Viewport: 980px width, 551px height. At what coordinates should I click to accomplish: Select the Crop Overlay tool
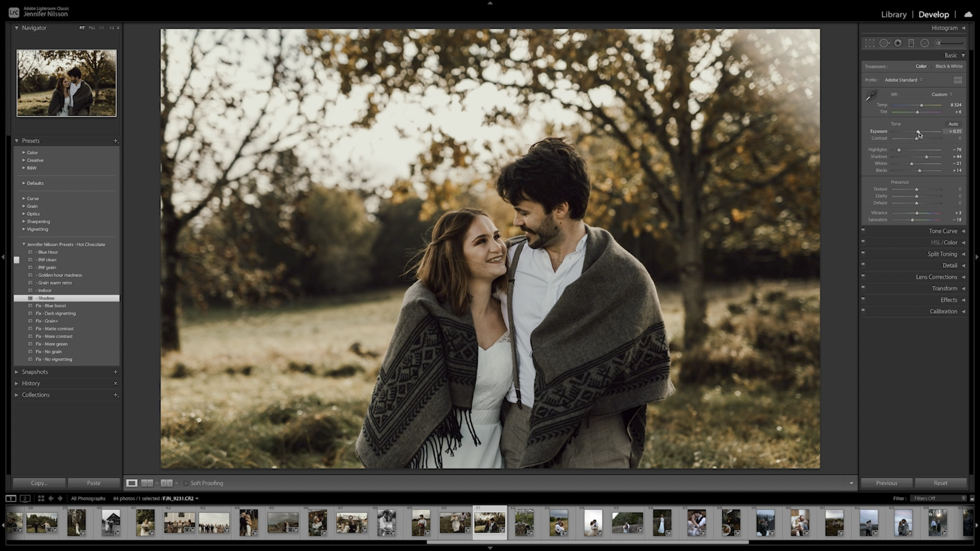coord(869,43)
